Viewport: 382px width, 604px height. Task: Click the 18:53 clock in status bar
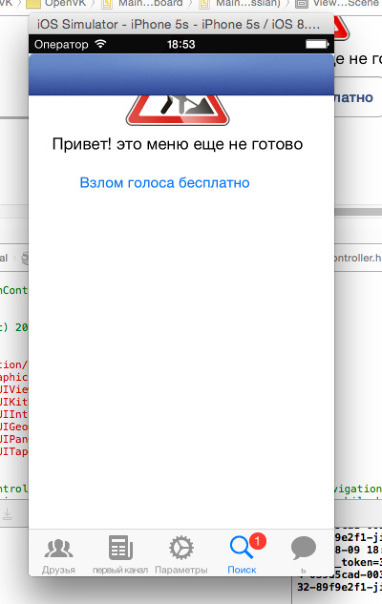(x=181, y=44)
